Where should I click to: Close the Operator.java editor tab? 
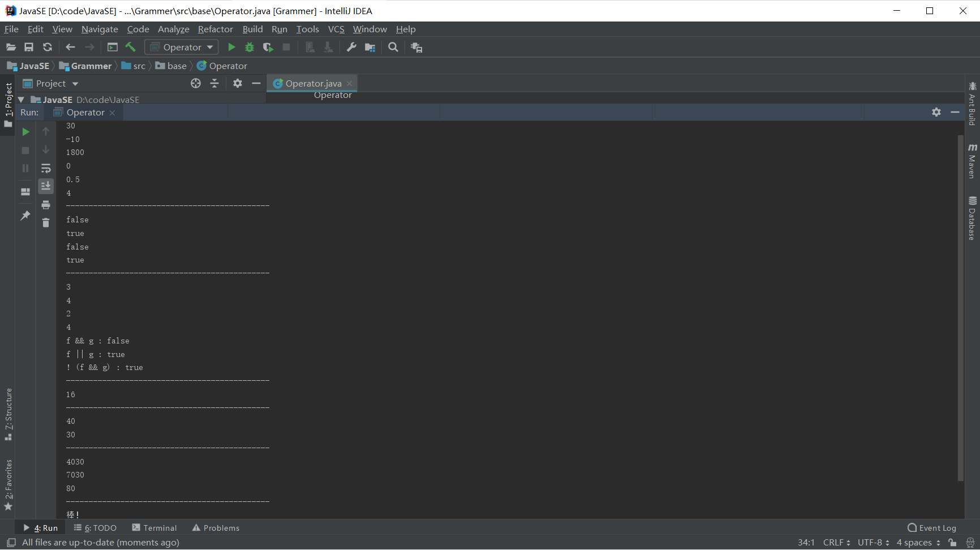tap(350, 84)
